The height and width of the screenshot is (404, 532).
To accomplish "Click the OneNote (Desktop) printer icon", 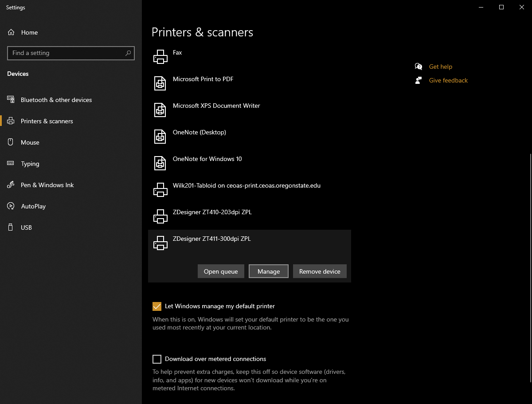I will click(160, 136).
